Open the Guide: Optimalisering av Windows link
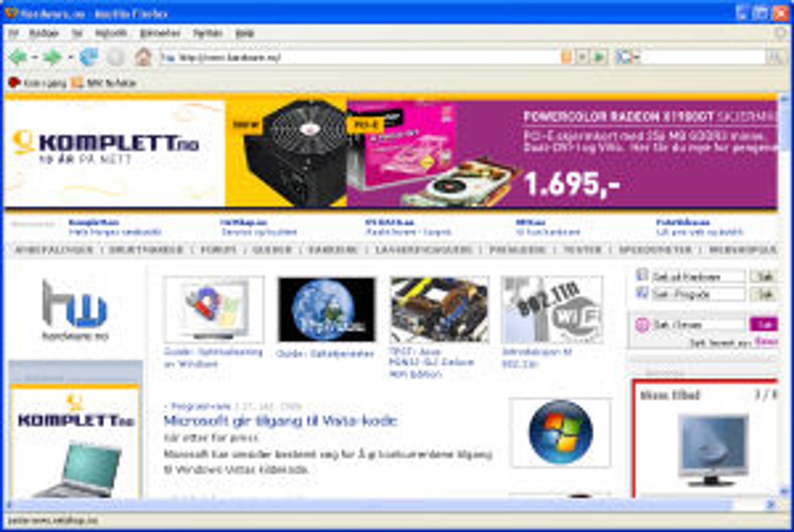The width and height of the screenshot is (794, 532). coord(214,358)
